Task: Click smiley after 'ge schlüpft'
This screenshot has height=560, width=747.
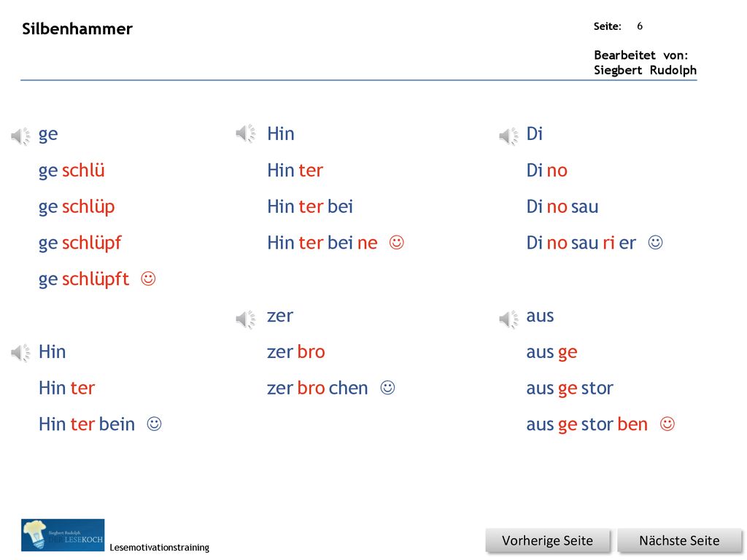Action: pos(148,279)
